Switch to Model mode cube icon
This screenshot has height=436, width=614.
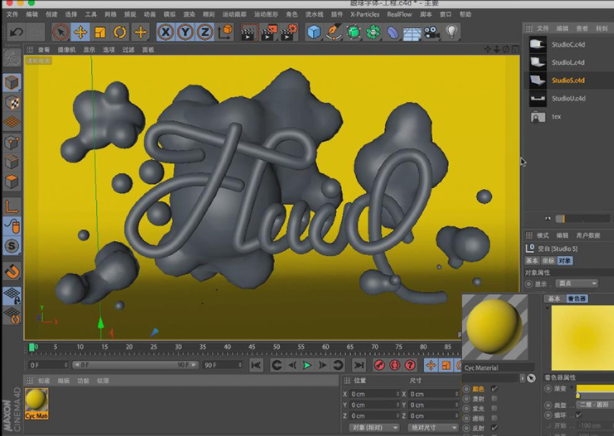click(x=12, y=83)
